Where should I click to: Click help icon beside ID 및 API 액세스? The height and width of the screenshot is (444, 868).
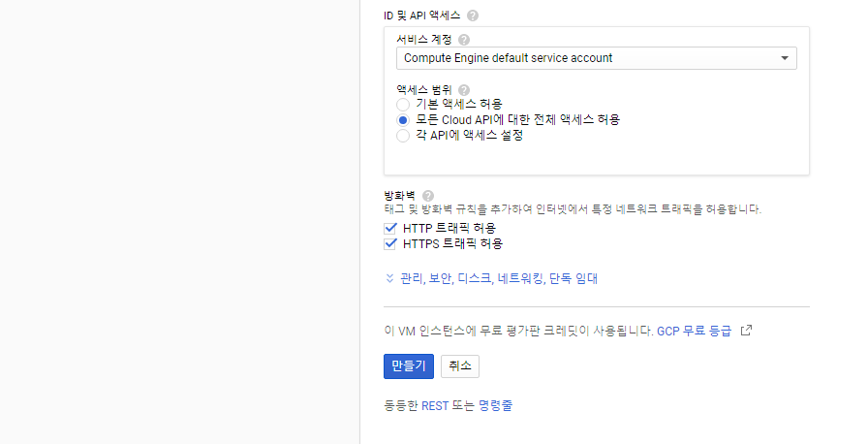pos(472,16)
